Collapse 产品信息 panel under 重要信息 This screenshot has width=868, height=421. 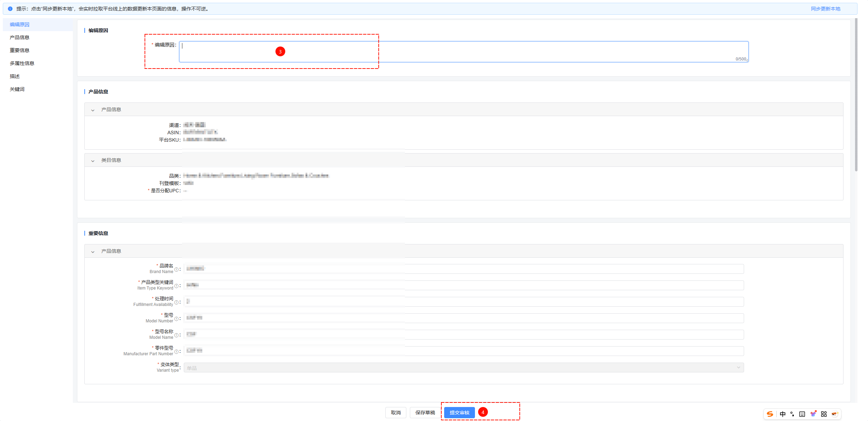coord(93,252)
